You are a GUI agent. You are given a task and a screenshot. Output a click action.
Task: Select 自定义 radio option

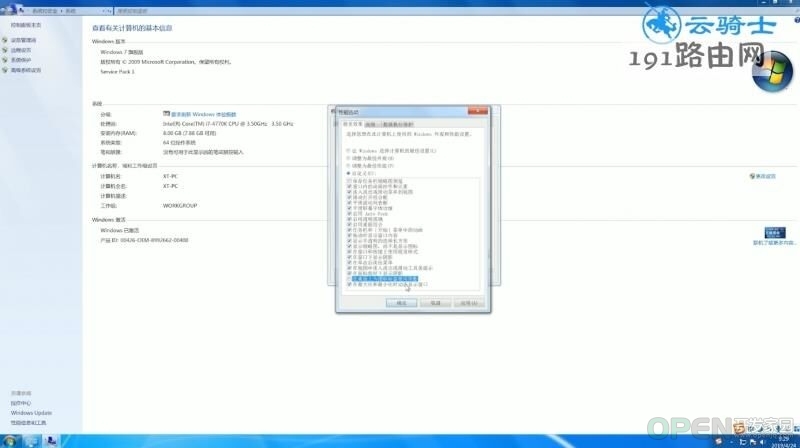pyautogui.click(x=348, y=173)
